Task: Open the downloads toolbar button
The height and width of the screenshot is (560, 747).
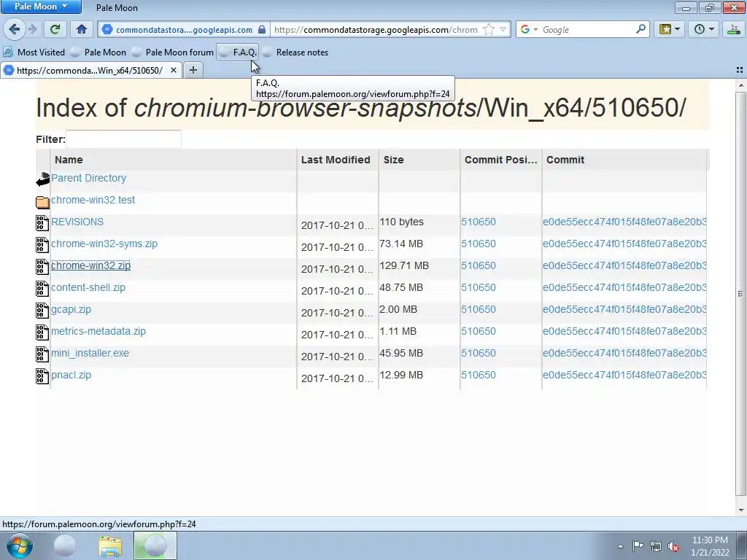Action: [734, 29]
